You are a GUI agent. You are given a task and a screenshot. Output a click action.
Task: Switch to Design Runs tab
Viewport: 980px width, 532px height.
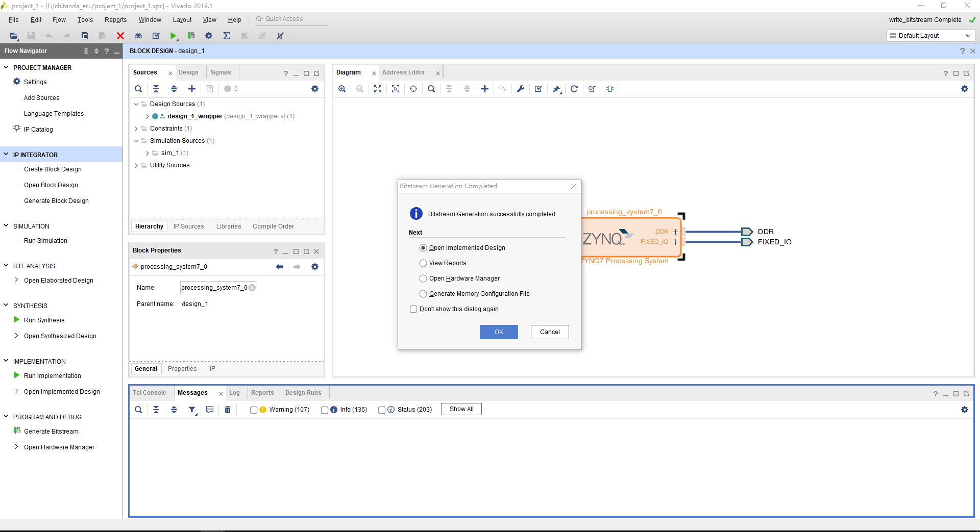303,393
